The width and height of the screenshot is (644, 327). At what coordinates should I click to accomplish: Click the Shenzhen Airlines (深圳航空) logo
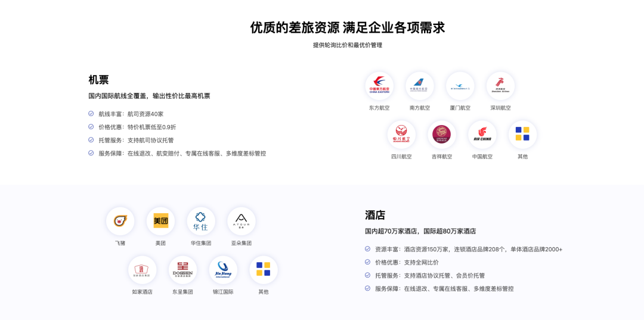[x=500, y=86]
